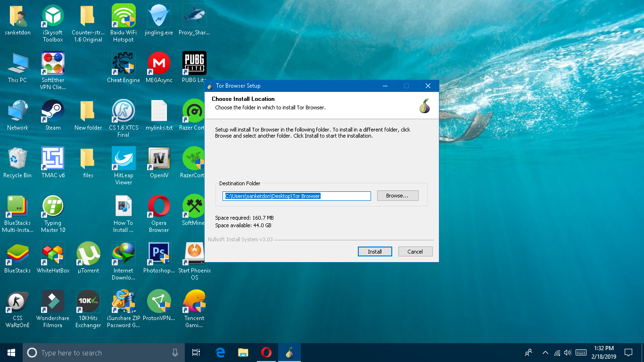Select the BlueStacks icon left of WhiteHatBox
Image resolution: width=644 pixels, height=362 pixels.
pos(18,254)
